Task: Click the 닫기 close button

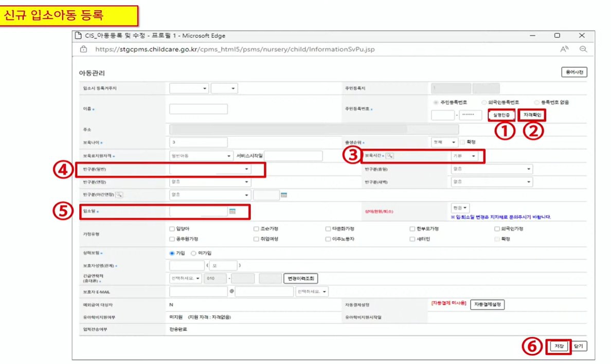Action: click(x=578, y=346)
